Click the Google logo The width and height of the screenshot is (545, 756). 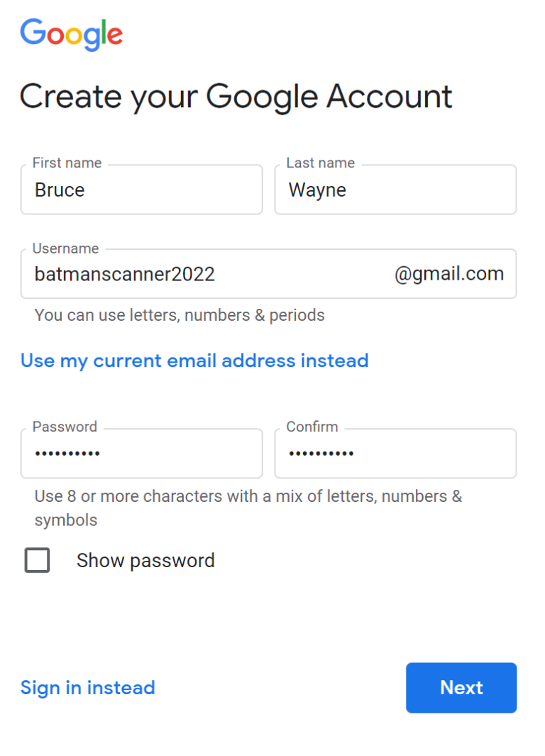tap(71, 32)
